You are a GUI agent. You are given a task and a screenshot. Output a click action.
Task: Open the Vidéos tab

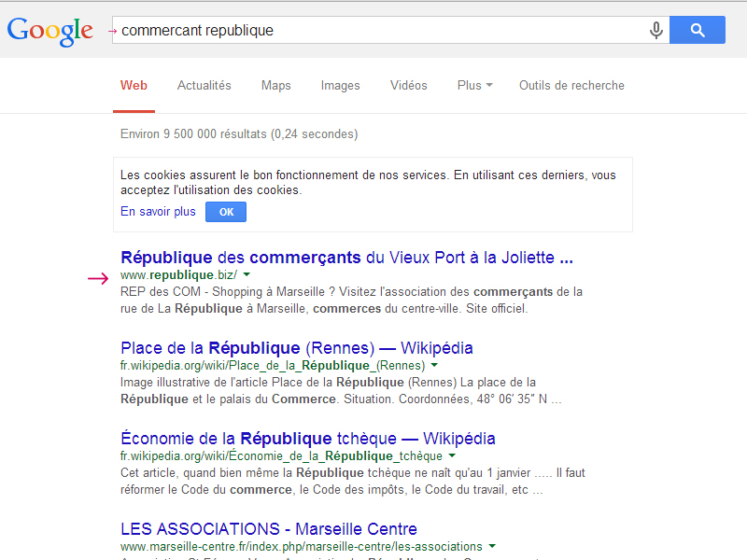(x=408, y=85)
